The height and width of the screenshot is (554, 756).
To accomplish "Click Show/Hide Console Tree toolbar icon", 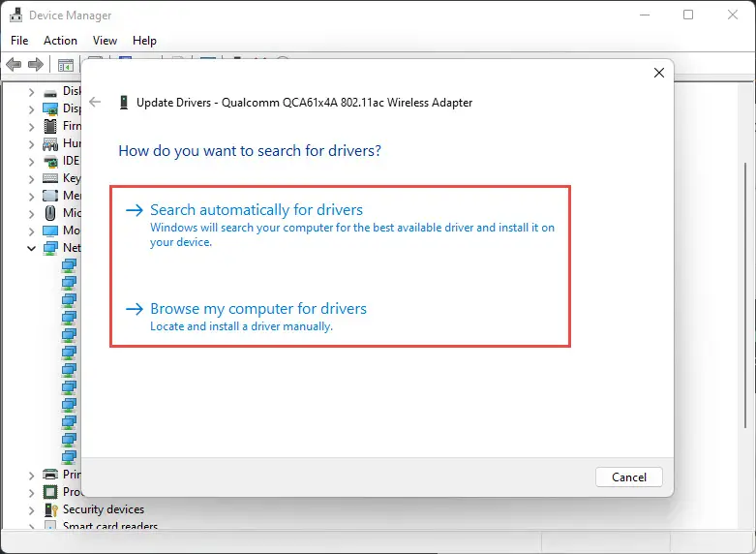I will click(66, 65).
